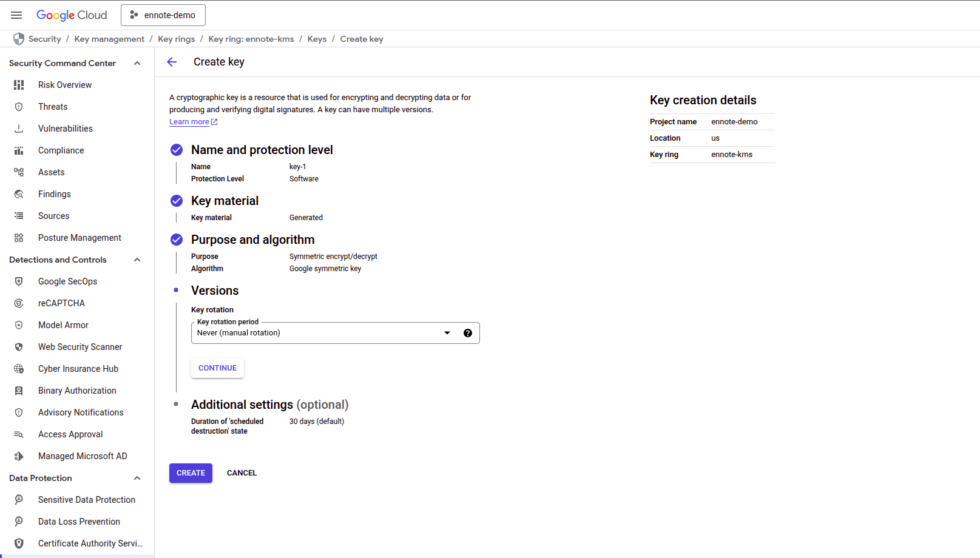
Task: Go back using the arrow beside Create key
Action: 172,62
